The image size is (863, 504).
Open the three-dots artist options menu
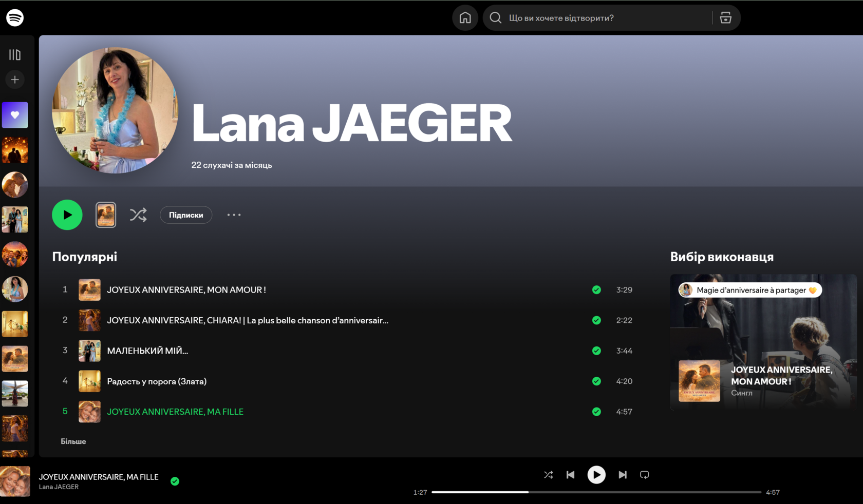[x=234, y=215]
